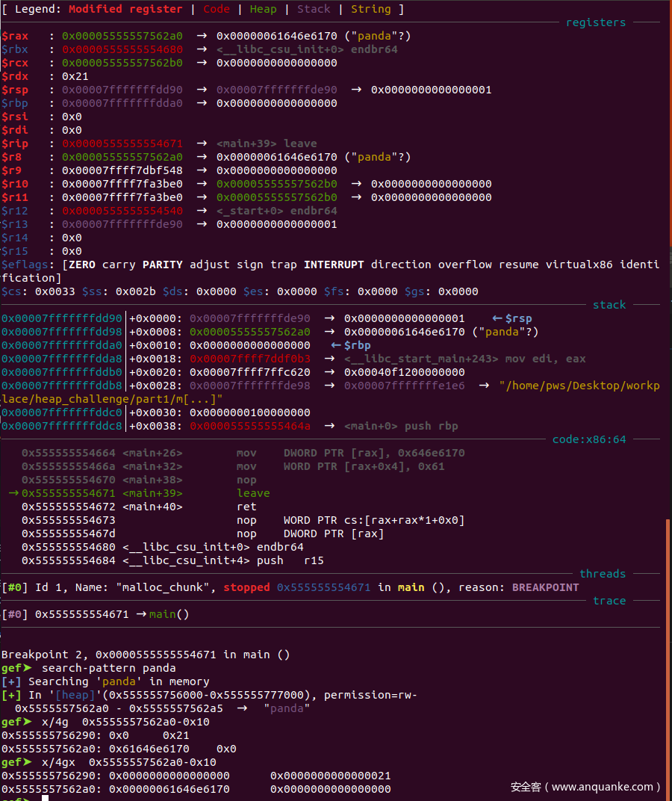Click the 'trace' section header
This screenshot has width=672, height=801.
click(609, 601)
